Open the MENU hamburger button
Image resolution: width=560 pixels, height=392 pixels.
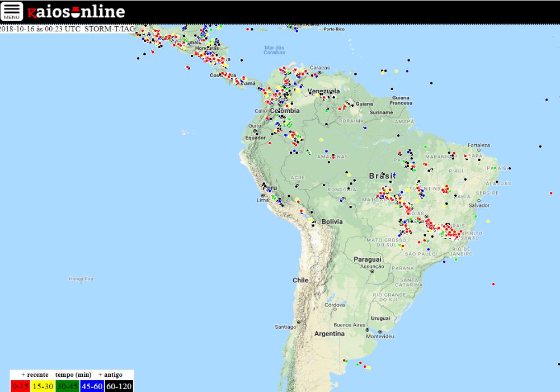pyautogui.click(x=12, y=11)
